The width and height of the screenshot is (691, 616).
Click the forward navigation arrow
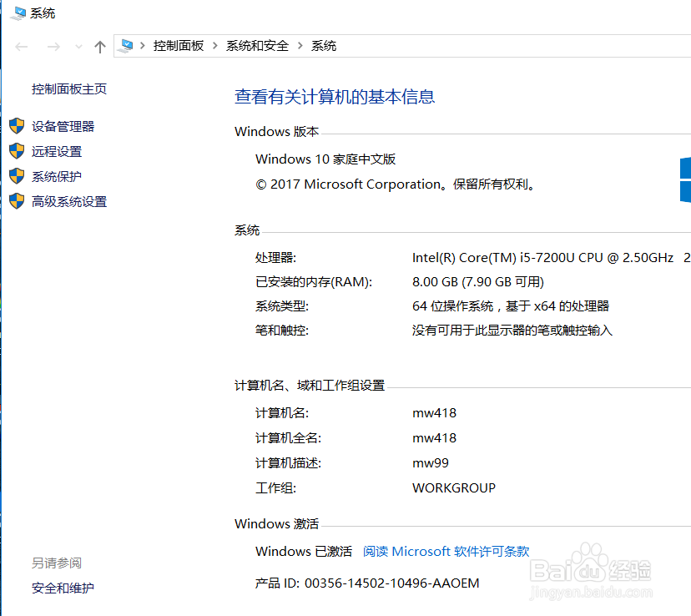53,46
